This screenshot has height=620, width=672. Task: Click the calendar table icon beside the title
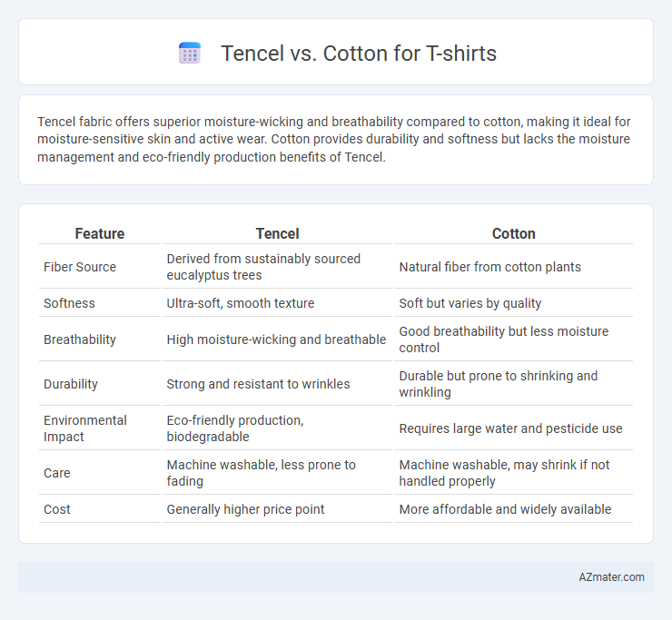(190, 54)
